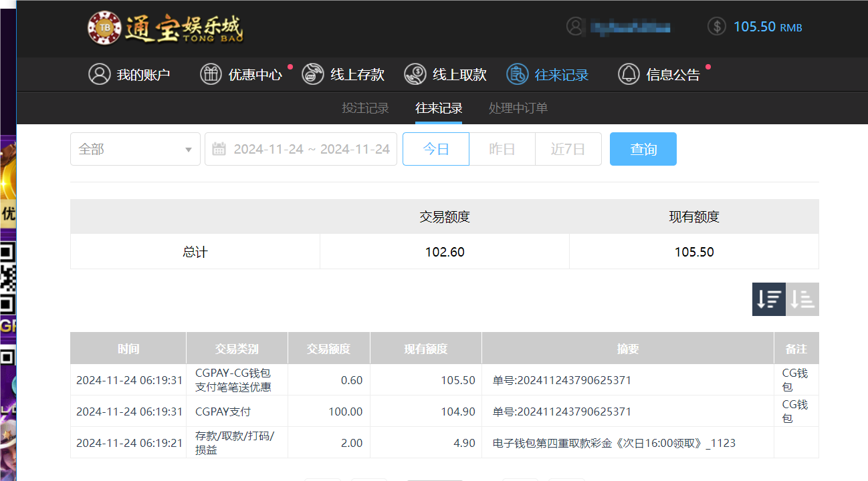Select the descending sort icon

(x=768, y=299)
